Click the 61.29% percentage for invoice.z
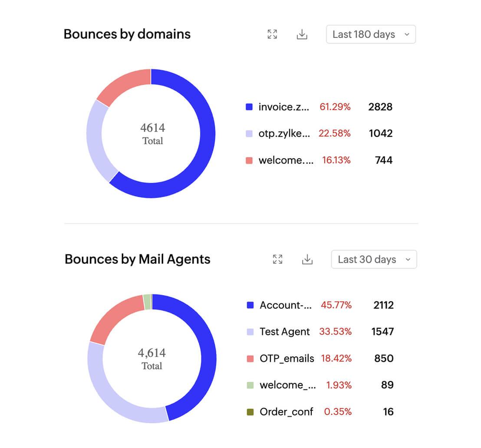Viewport: 481px width, 448px height. (335, 107)
